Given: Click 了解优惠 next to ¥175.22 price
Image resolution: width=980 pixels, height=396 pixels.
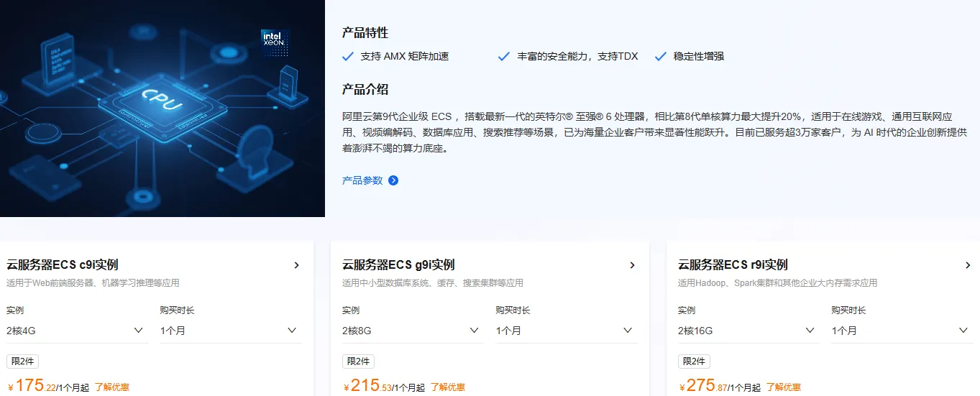Looking at the screenshot, I should click(x=112, y=387).
